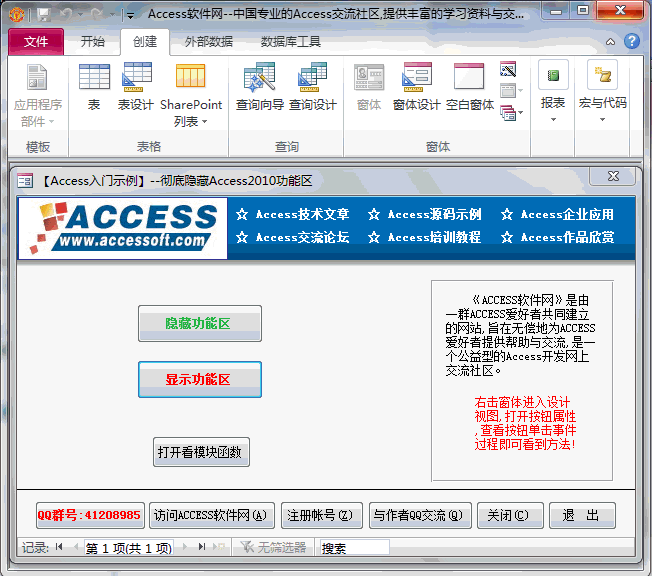Open Customize Quick Access Toolbar dropdown
Screen dimensions: 652x576
pyautogui.click(x=131, y=15)
